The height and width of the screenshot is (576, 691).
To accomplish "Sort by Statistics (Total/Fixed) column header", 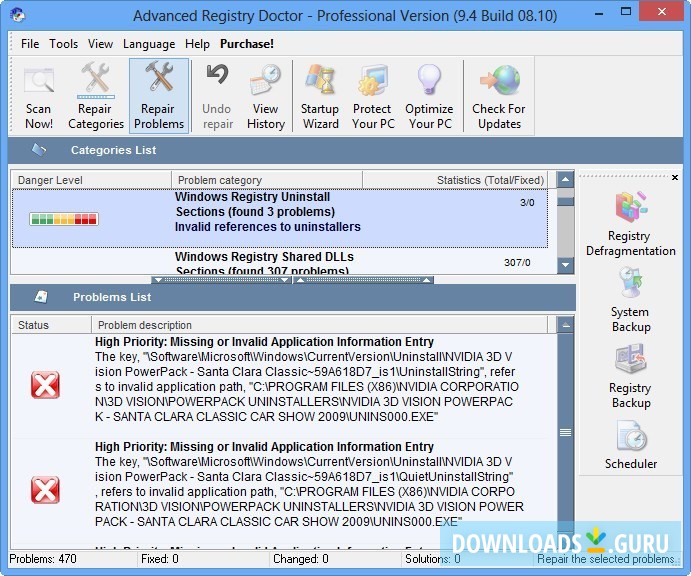I will point(455,180).
